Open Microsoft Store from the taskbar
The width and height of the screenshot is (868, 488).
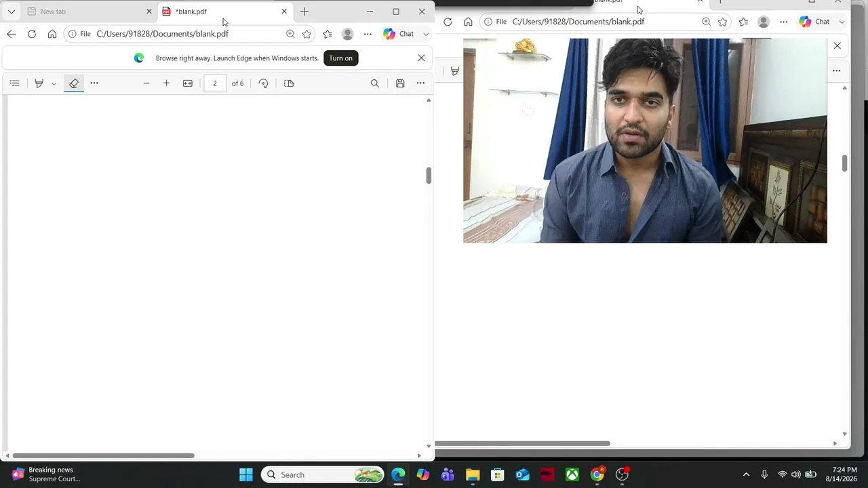coord(498,474)
